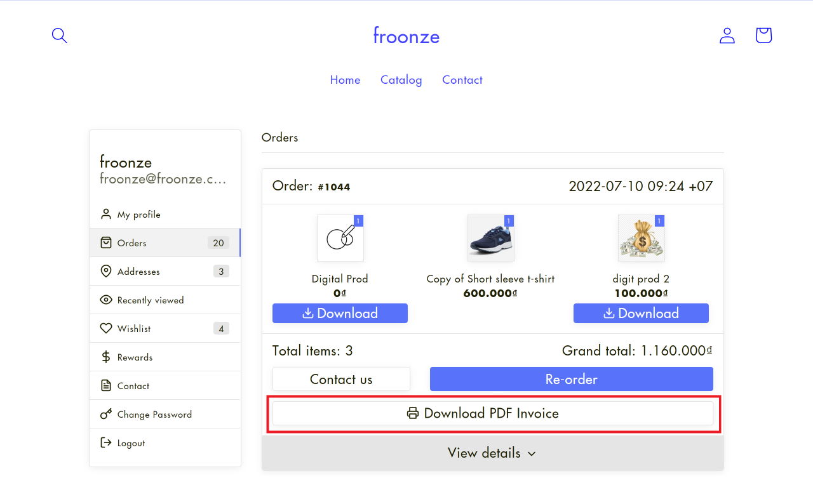Click the money bag product thumbnail

642,238
